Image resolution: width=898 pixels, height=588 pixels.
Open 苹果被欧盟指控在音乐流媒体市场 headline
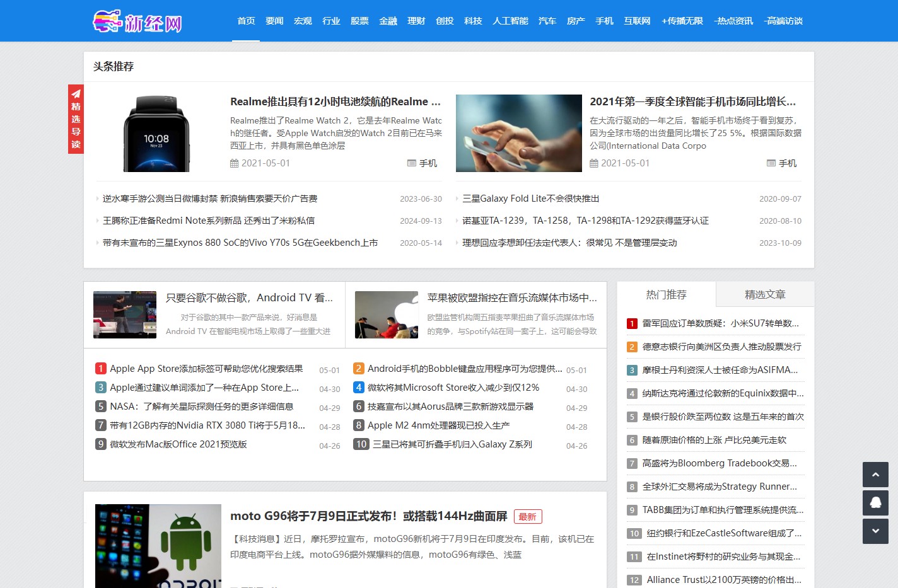[512, 297]
